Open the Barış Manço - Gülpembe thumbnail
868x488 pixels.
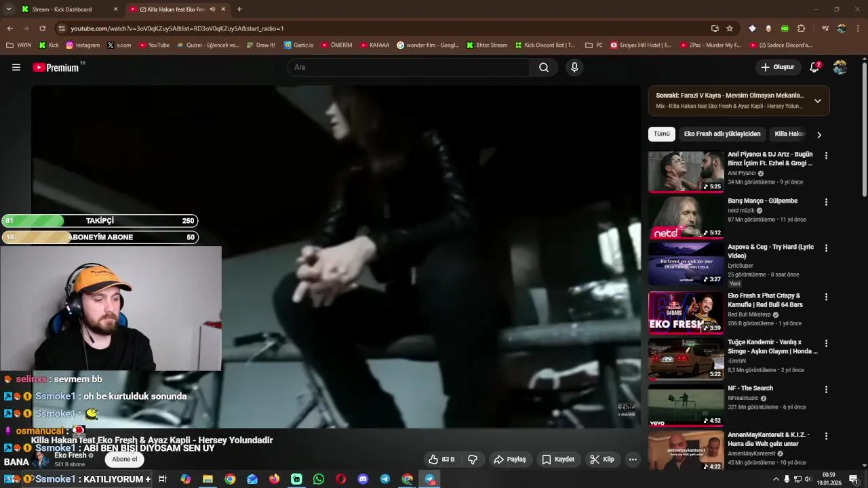coord(686,217)
